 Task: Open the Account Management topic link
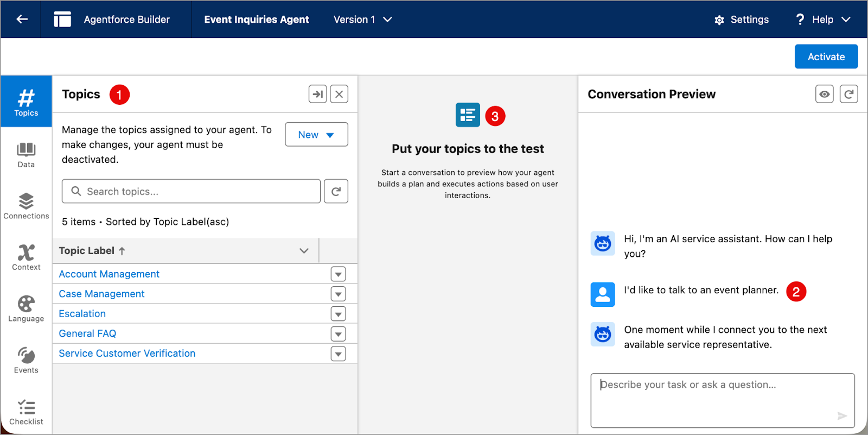[x=109, y=274]
